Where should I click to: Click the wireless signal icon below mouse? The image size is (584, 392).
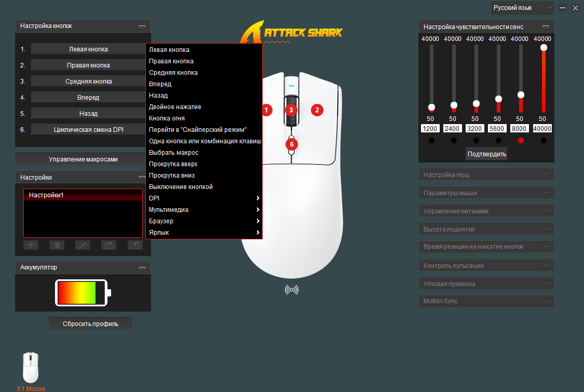(292, 290)
